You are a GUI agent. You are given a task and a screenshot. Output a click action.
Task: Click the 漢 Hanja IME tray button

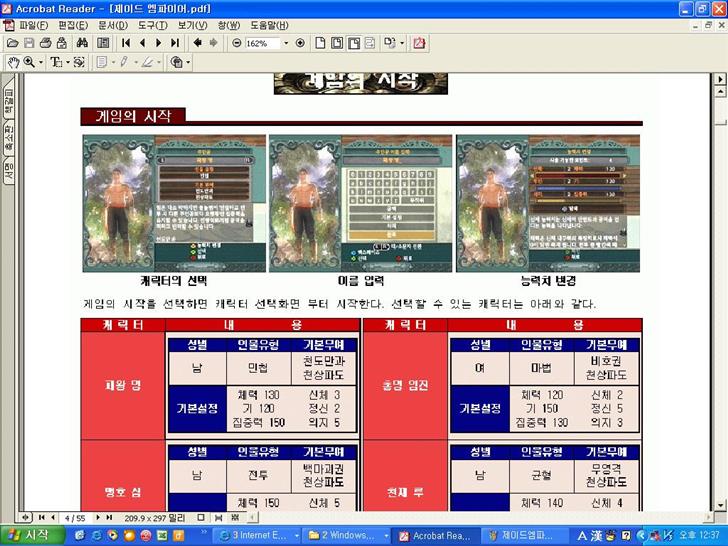point(596,536)
